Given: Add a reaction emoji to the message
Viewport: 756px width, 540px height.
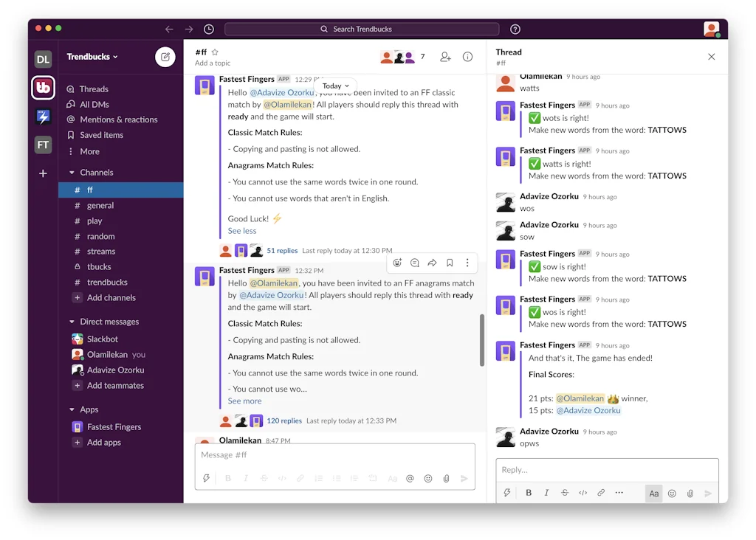Looking at the screenshot, I should (397, 263).
